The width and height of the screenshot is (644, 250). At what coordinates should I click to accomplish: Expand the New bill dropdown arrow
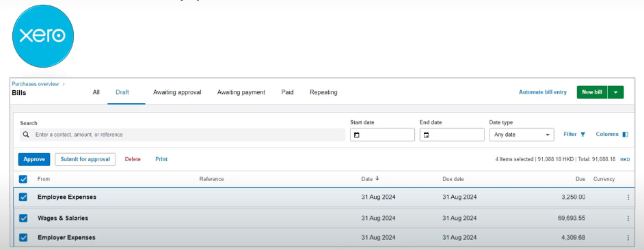(x=615, y=92)
